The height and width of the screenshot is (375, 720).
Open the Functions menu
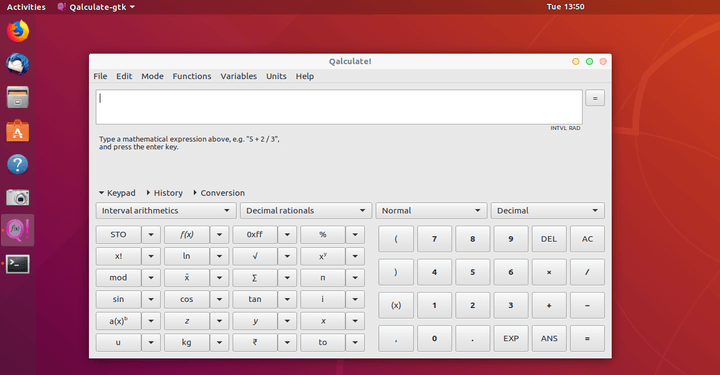click(192, 76)
